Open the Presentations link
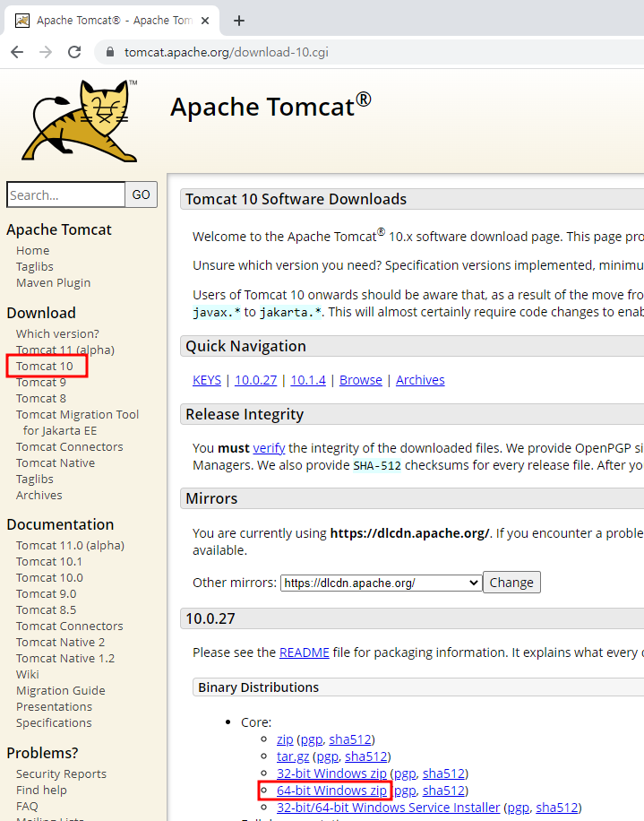This screenshot has width=644, height=821. (54, 707)
